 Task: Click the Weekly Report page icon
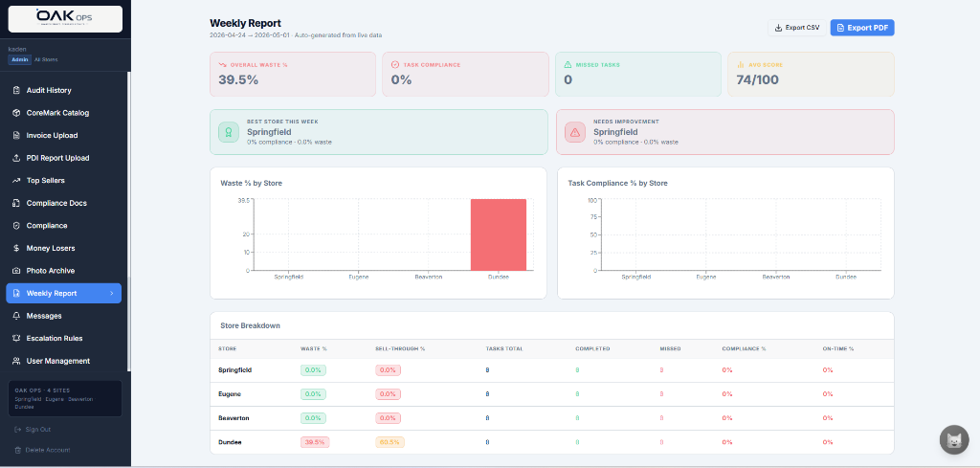(x=16, y=293)
